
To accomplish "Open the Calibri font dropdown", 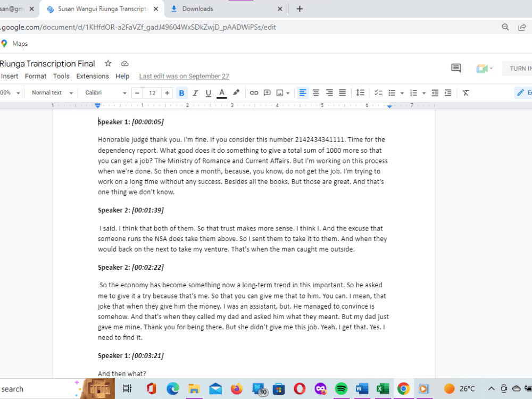I will click(x=105, y=93).
